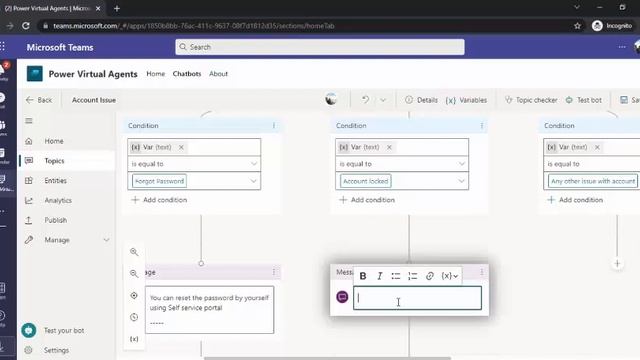This screenshot has height=360, width=640.
Task: Apply italic formatting in message toolbar
Action: pyautogui.click(x=380, y=276)
